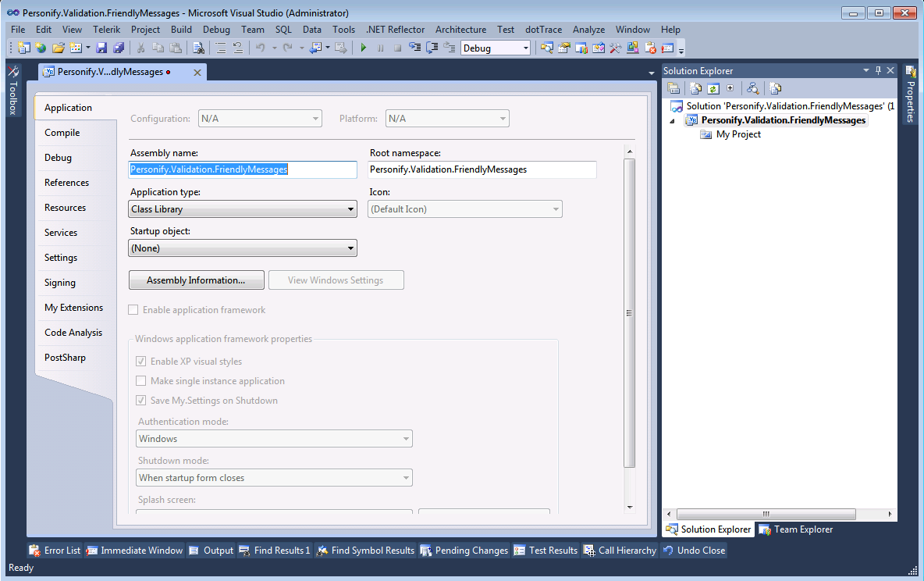Start debugging with the green play icon
The height and width of the screenshot is (581, 924).
tap(364, 48)
